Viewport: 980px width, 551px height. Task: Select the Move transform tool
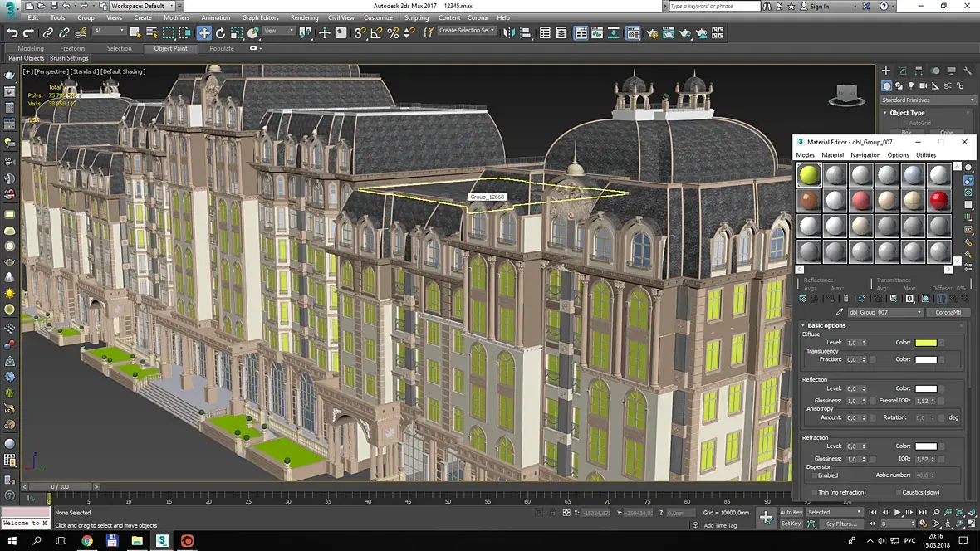click(204, 33)
